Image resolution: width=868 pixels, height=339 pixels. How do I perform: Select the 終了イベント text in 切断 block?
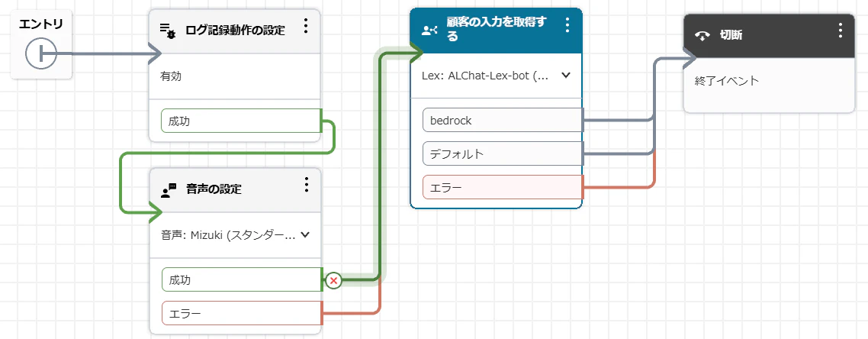(x=727, y=81)
